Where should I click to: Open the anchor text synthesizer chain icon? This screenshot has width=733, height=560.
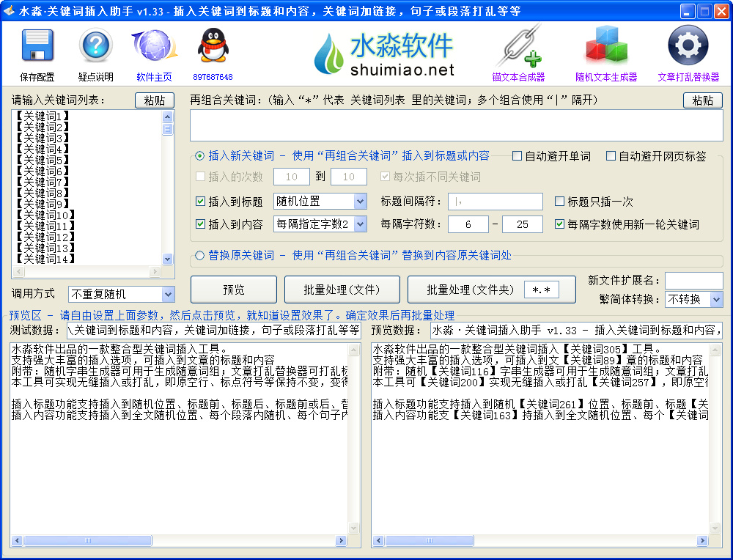click(x=518, y=45)
